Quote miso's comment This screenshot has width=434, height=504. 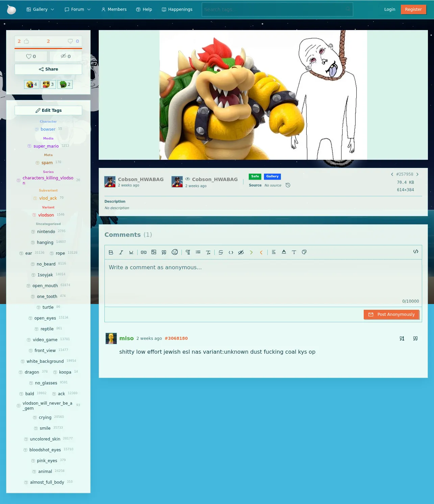[x=415, y=338]
